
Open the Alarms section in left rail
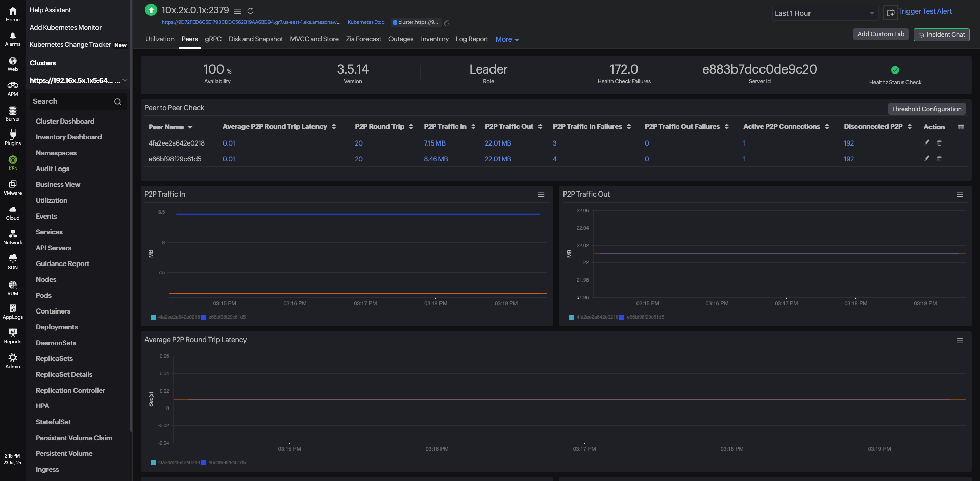(13, 39)
